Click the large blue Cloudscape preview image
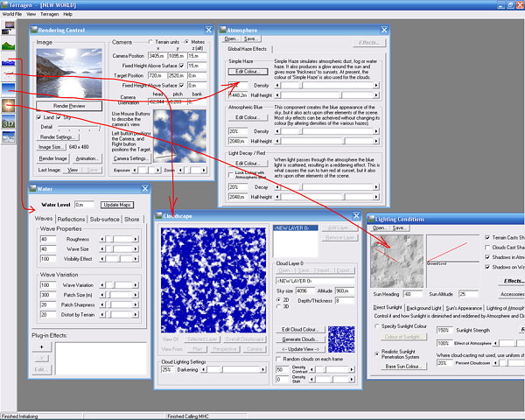Viewport: 525px width, 420px height. [213, 280]
